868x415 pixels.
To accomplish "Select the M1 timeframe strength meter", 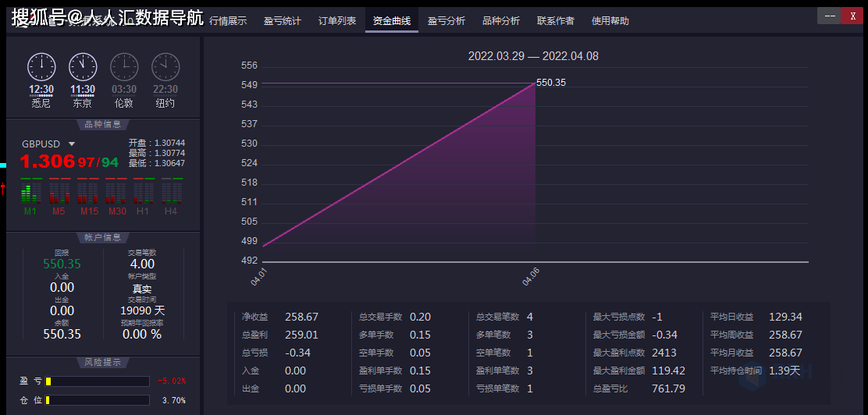I will click(x=30, y=193).
